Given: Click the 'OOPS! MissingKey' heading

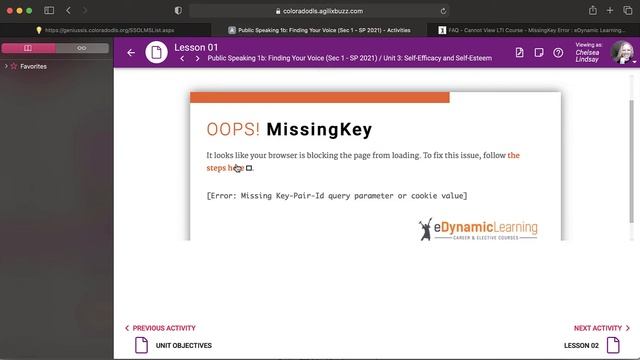Looking at the screenshot, I should pyautogui.click(x=289, y=129).
